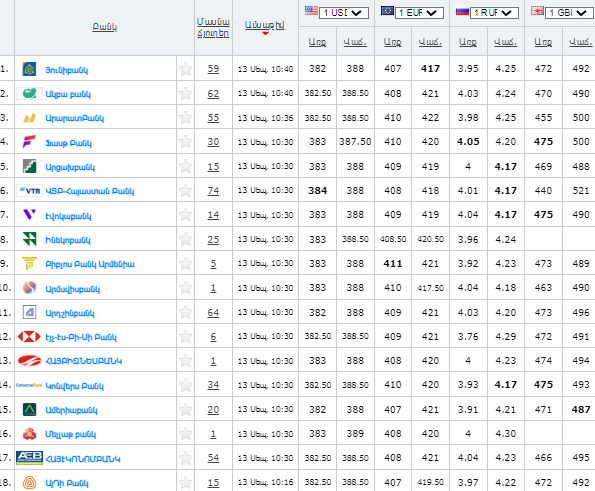Screen dimensions: 595x491
Task: Click the Evocabank purple V logo
Action: (x=29, y=215)
